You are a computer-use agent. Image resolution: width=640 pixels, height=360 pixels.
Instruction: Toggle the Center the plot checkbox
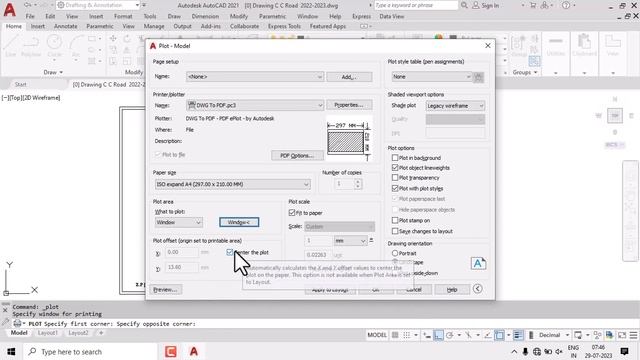click(230, 252)
